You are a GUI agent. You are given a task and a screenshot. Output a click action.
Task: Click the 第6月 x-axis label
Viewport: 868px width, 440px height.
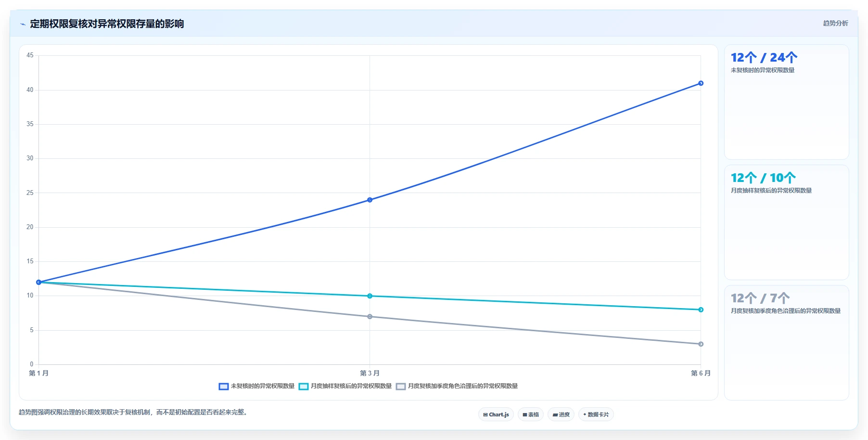point(701,373)
